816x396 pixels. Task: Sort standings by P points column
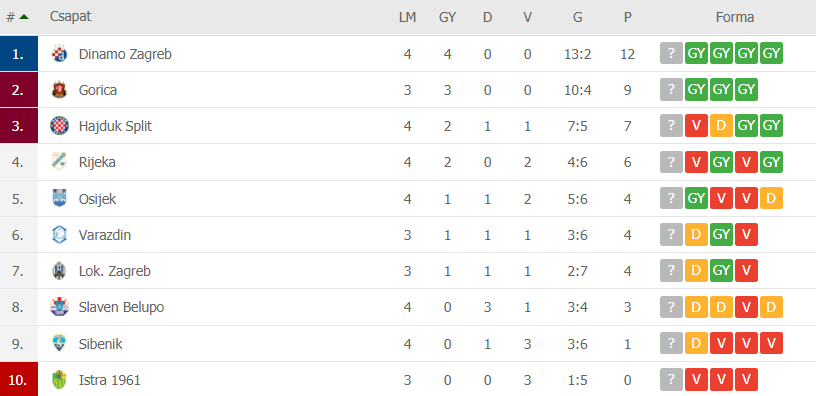628,17
